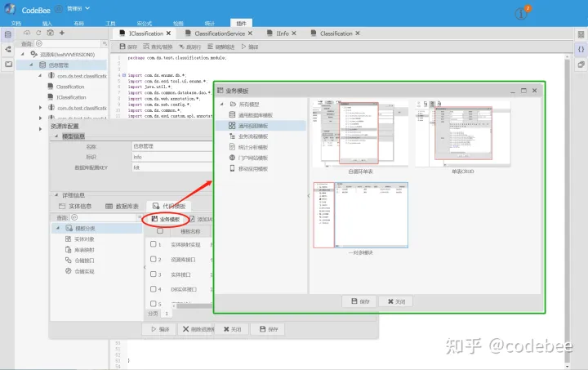Image resolution: width=588 pixels, height=370 pixels.
Task: Collapse the 信息管理 tree node
Action: [31, 65]
